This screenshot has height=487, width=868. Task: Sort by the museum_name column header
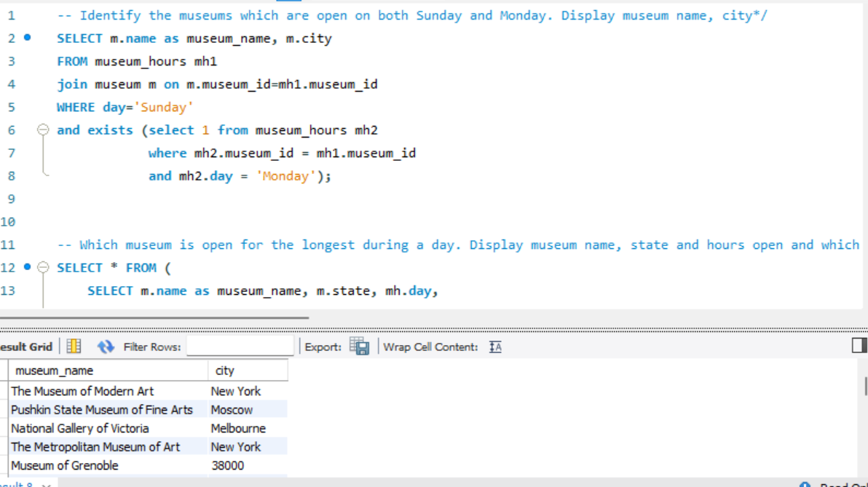[x=109, y=371]
